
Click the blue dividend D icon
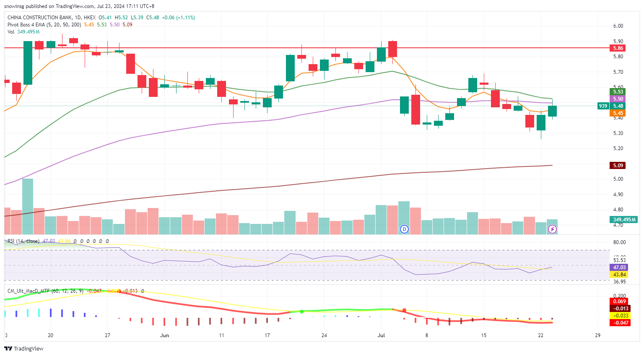404,229
